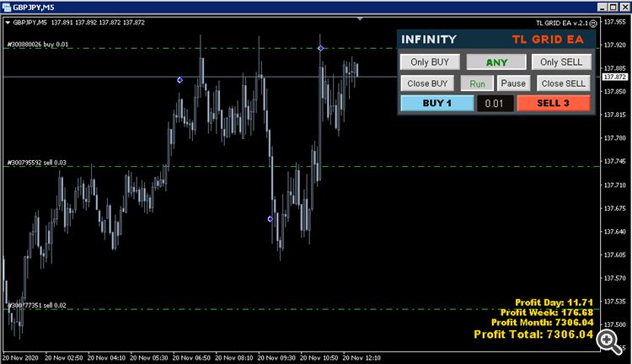
Task: Click the 0.01 lot size field
Action: point(495,104)
